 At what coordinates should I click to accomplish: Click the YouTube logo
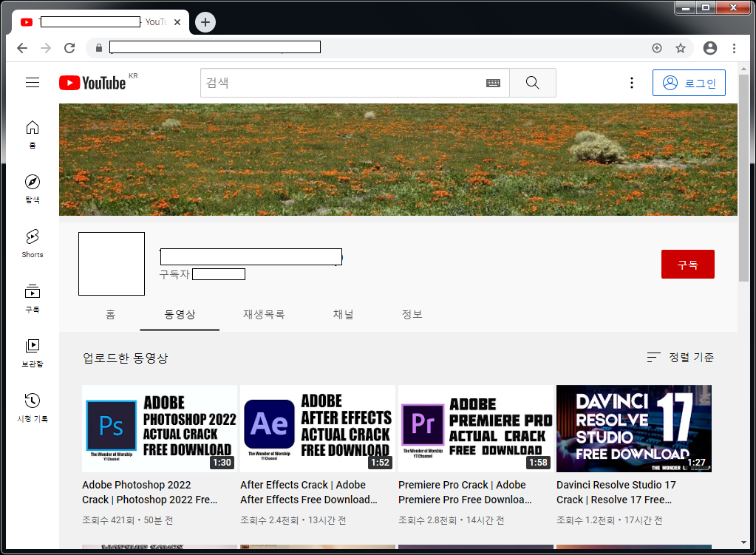pos(92,83)
